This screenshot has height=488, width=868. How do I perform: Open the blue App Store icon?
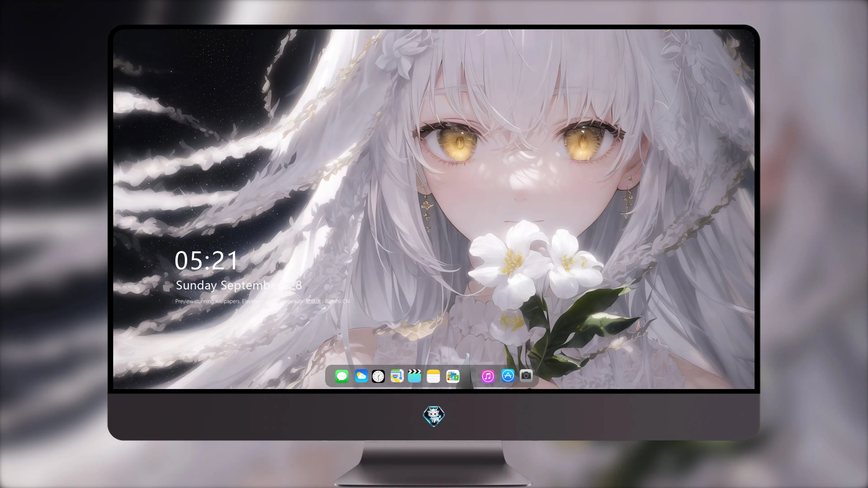click(507, 375)
